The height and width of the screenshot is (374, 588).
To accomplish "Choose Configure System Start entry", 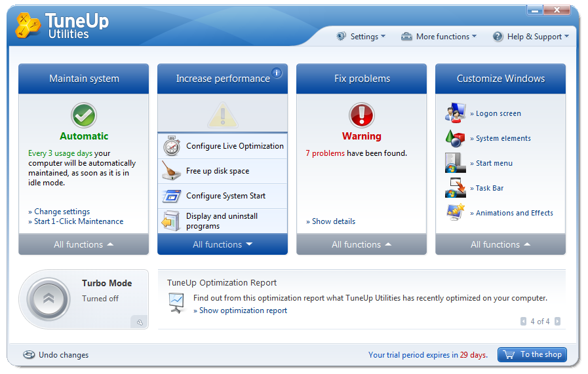I will (x=223, y=196).
